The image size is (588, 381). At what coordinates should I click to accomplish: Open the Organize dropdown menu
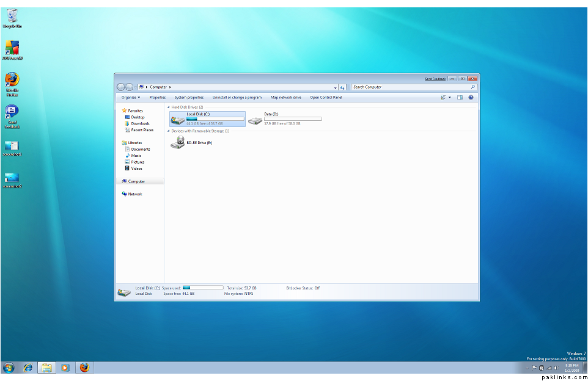click(x=130, y=97)
